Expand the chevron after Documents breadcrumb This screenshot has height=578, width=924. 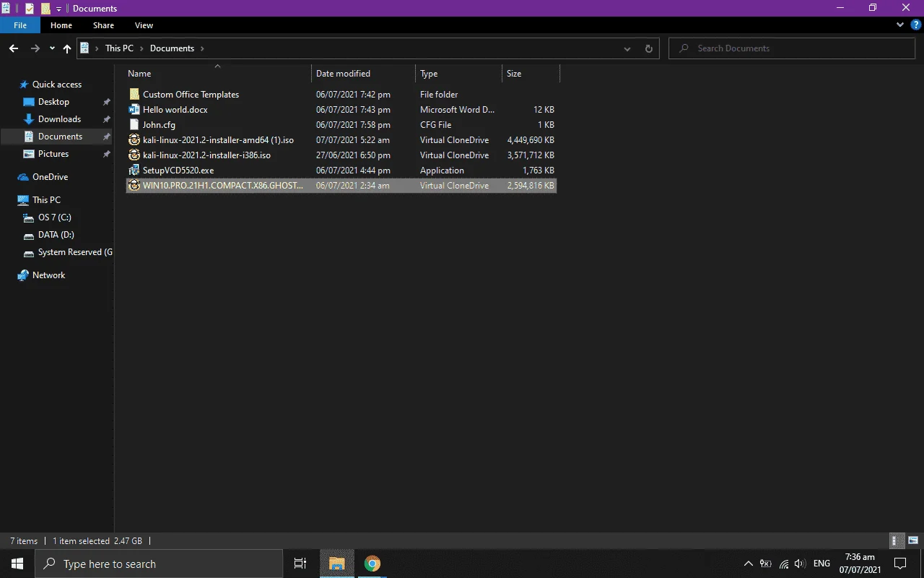(x=202, y=48)
